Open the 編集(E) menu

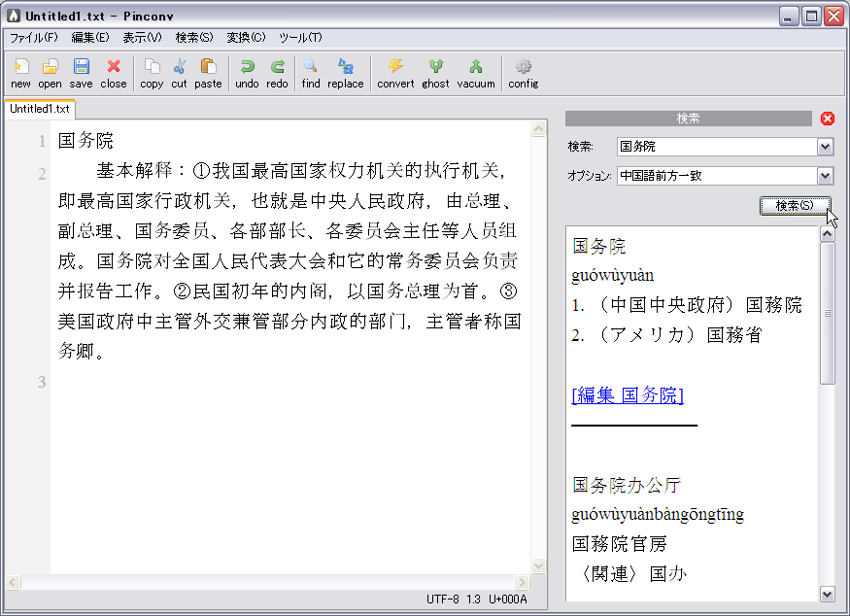click(90, 38)
